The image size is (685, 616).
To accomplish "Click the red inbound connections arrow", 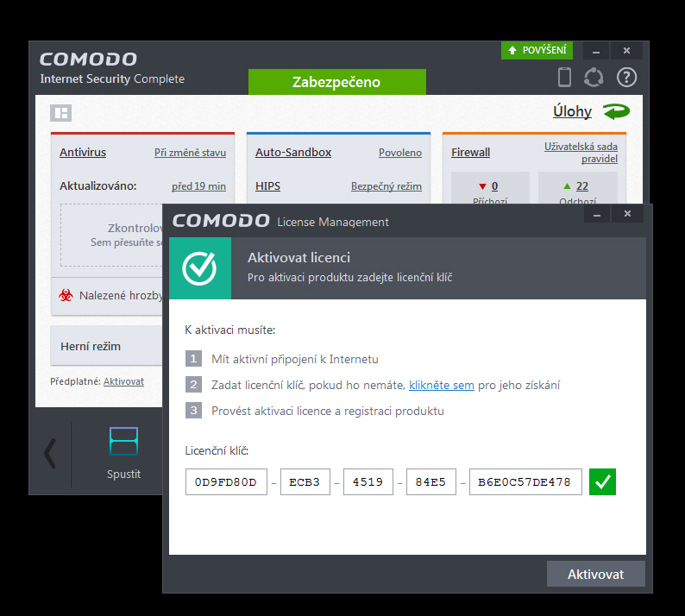I will (482, 186).
